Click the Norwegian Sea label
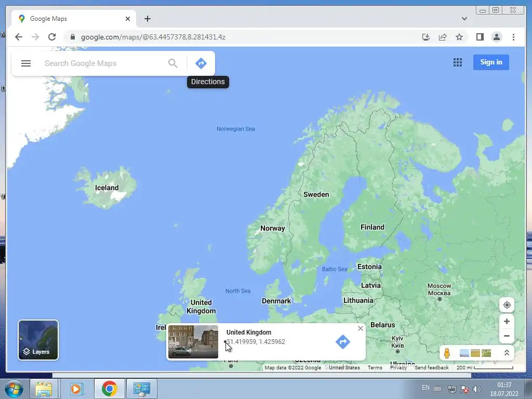Screen dimensions: 532x399 (236, 129)
